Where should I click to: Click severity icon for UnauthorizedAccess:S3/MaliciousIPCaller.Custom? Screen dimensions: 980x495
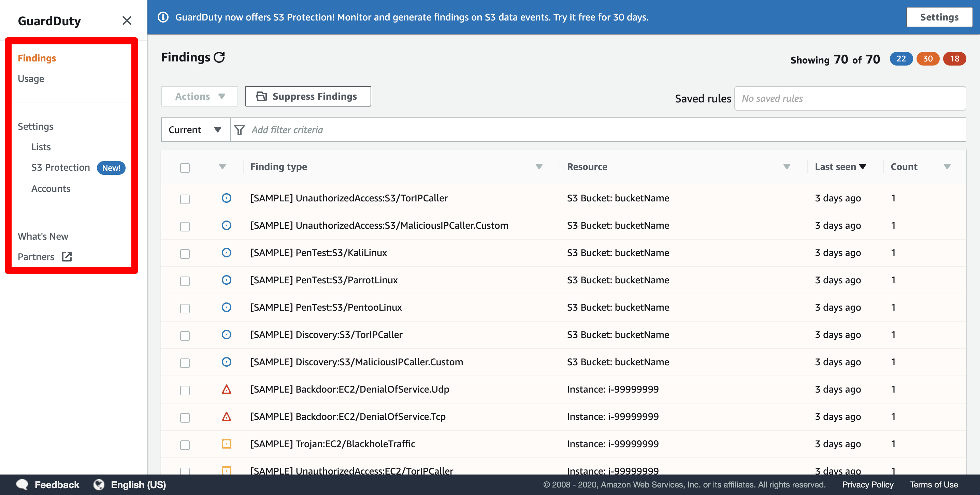[x=226, y=225]
